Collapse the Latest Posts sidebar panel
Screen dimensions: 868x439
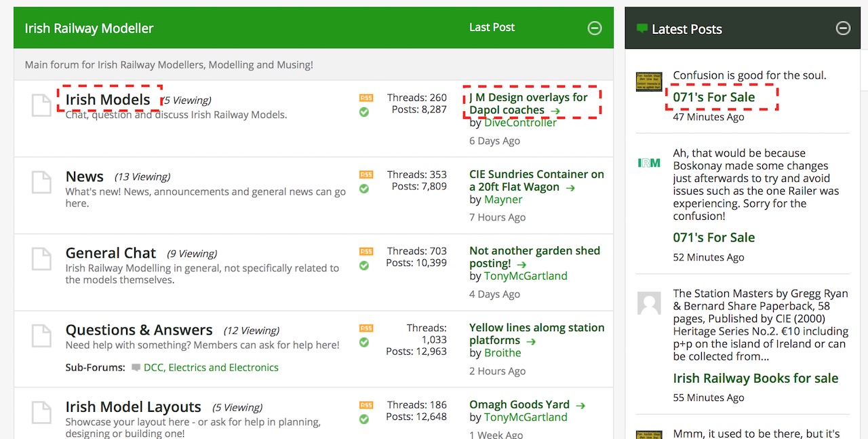843,28
